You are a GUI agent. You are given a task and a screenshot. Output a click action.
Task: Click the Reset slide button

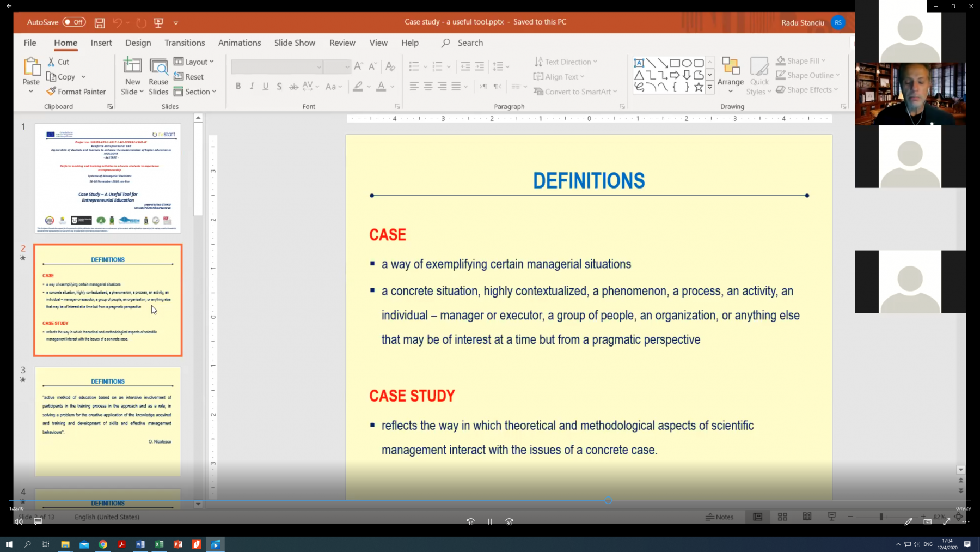tap(189, 77)
